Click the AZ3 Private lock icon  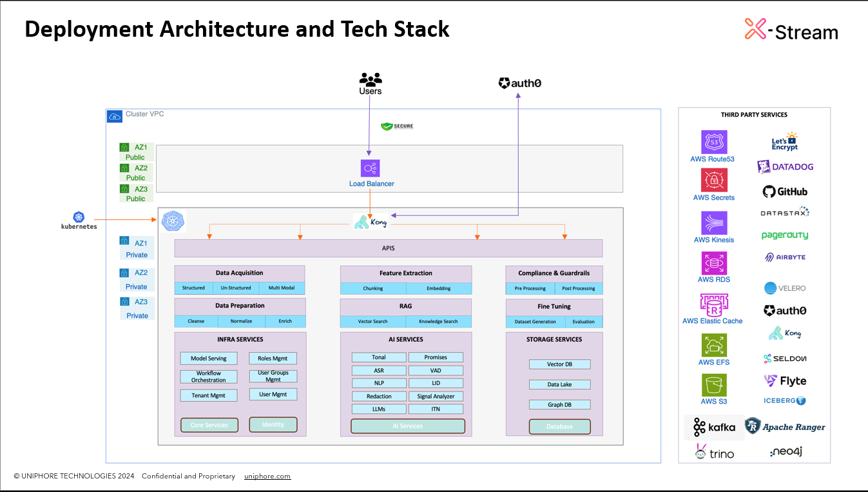[x=124, y=301]
